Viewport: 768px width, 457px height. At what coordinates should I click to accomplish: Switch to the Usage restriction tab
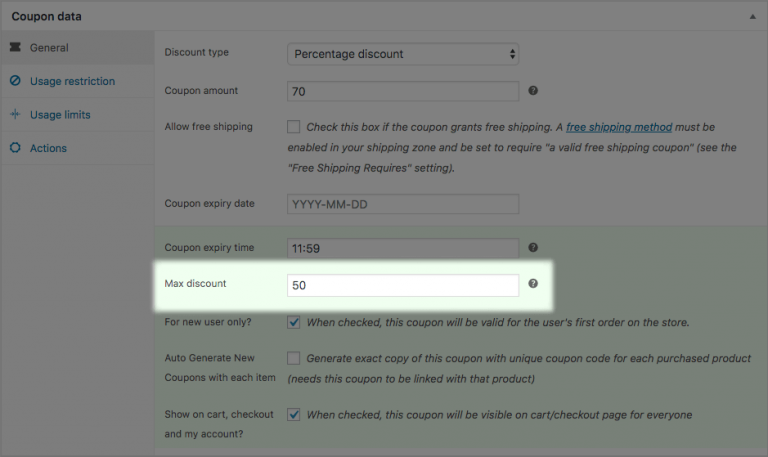72,81
